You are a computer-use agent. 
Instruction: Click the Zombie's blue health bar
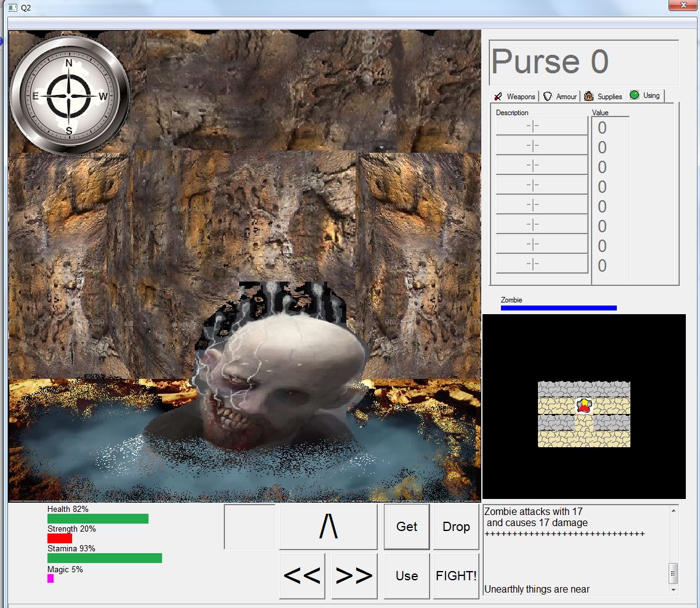(x=558, y=307)
